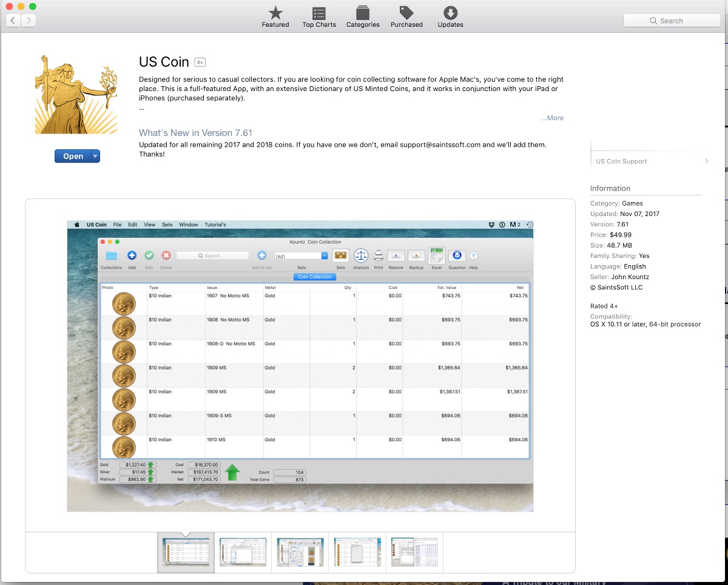Click "Seller: John Kountz" line
Image resolution: width=728 pixels, height=585 pixels.
(x=619, y=277)
